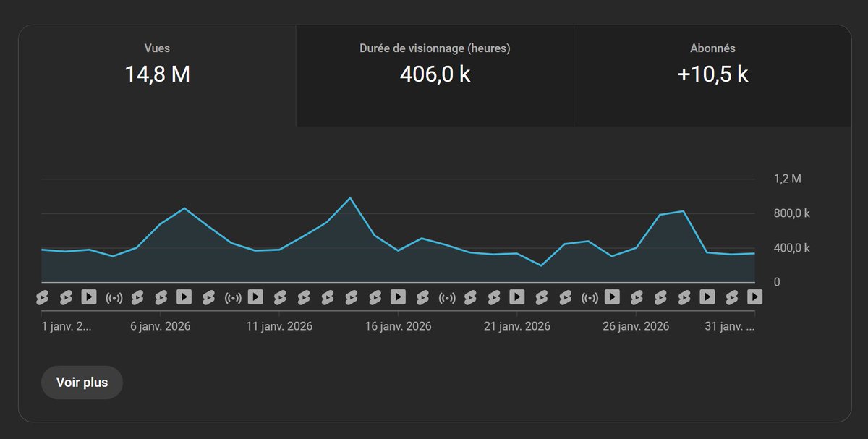Click the video play marker near 28 janv. 2026
868x439 pixels.
click(x=708, y=297)
